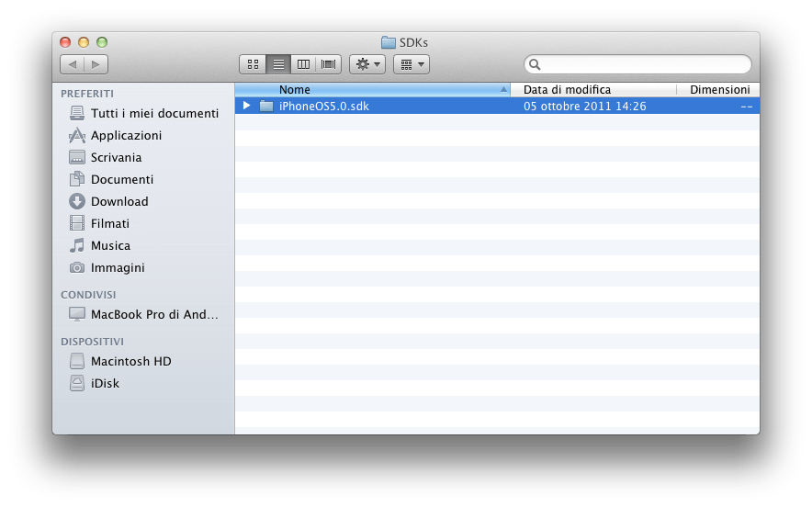The image size is (812, 507).
Task: Click the Macintosh HD drive icon
Action: point(76,361)
